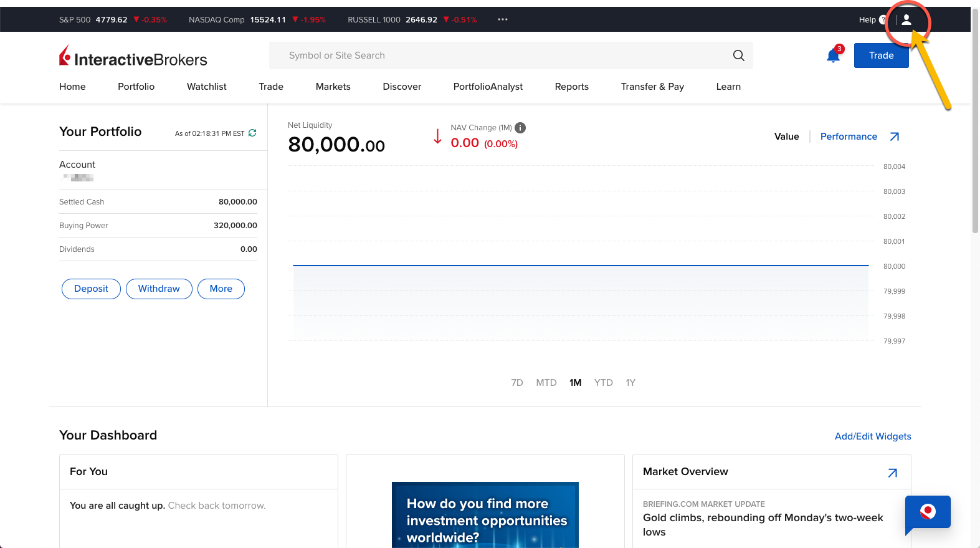Screen dimensions: 980x548
Task: Open the notifications bell icon
Action: (834, 55)
